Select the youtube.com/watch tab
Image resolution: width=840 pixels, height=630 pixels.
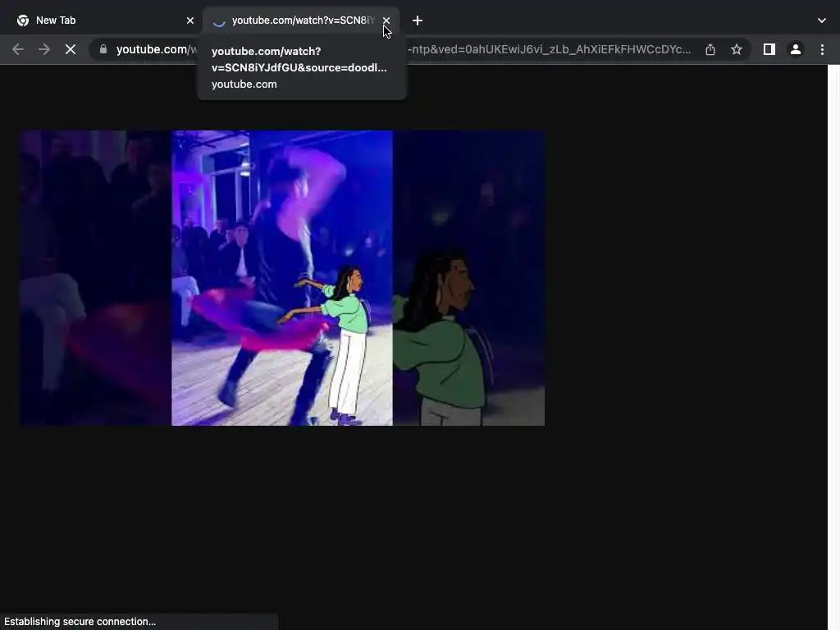[301, 21]
